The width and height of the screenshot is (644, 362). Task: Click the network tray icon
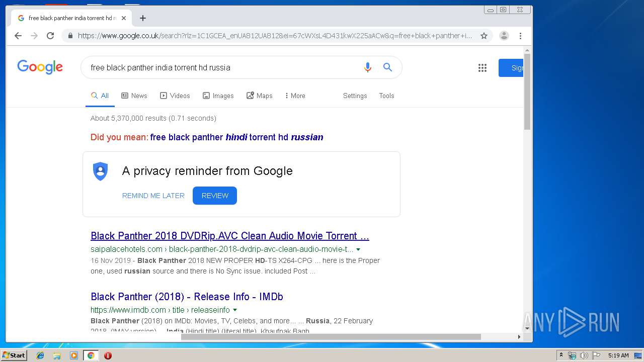(x=572, y=355)
